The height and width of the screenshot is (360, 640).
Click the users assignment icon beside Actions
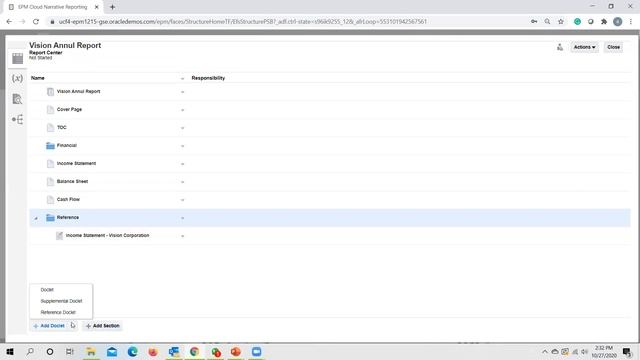coord(560,47)
